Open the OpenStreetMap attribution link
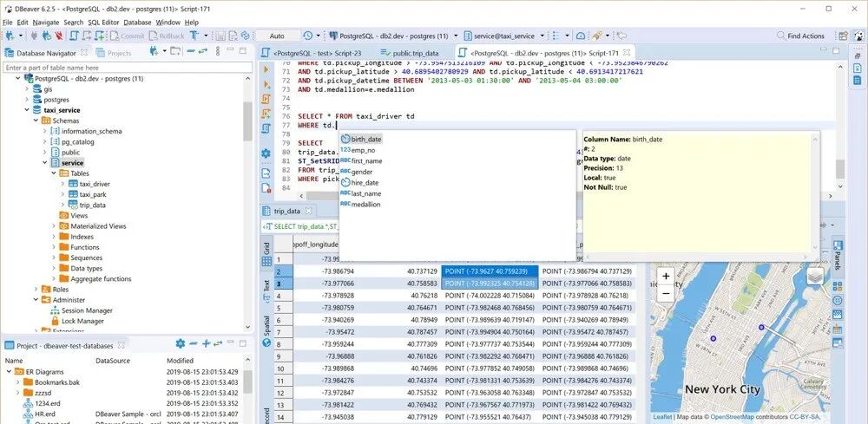 click(x=731, y=417)
